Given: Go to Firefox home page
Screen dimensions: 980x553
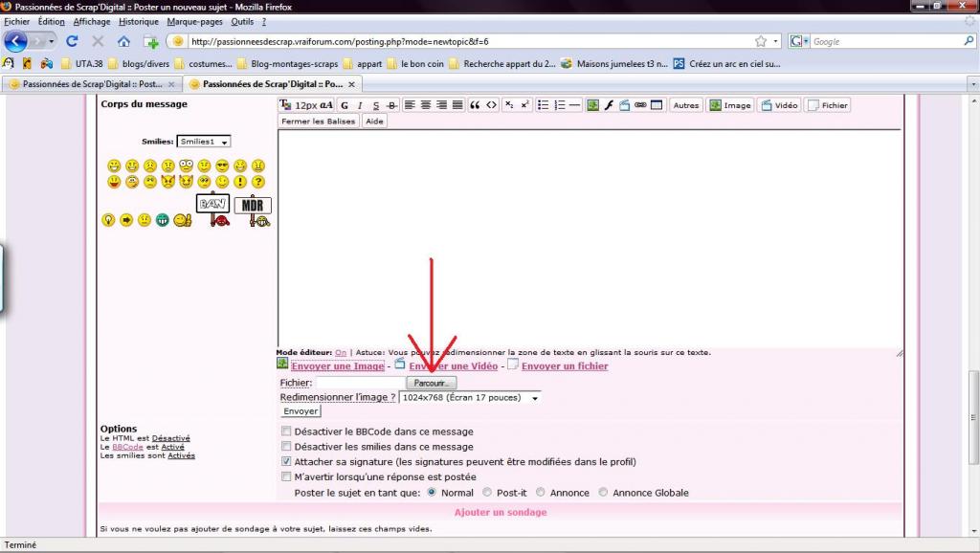Looking at the screenshot, I should pos(123,41).
